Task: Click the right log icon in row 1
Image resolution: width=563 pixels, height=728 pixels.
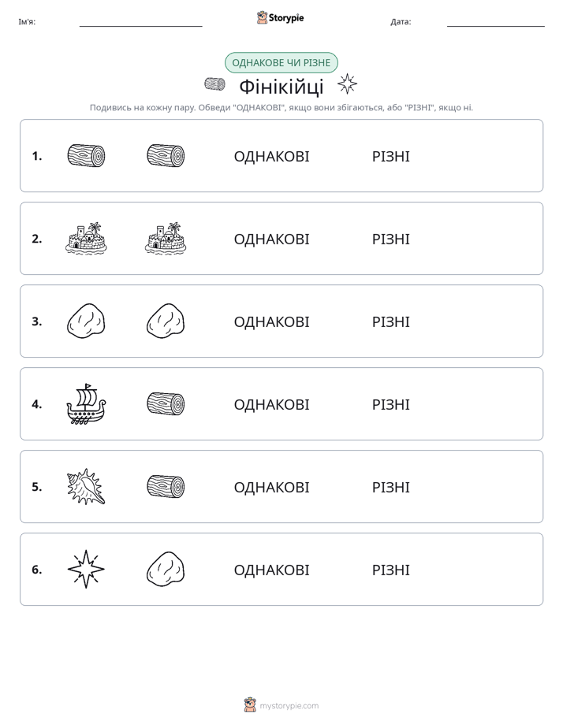Action: (166, 155)
